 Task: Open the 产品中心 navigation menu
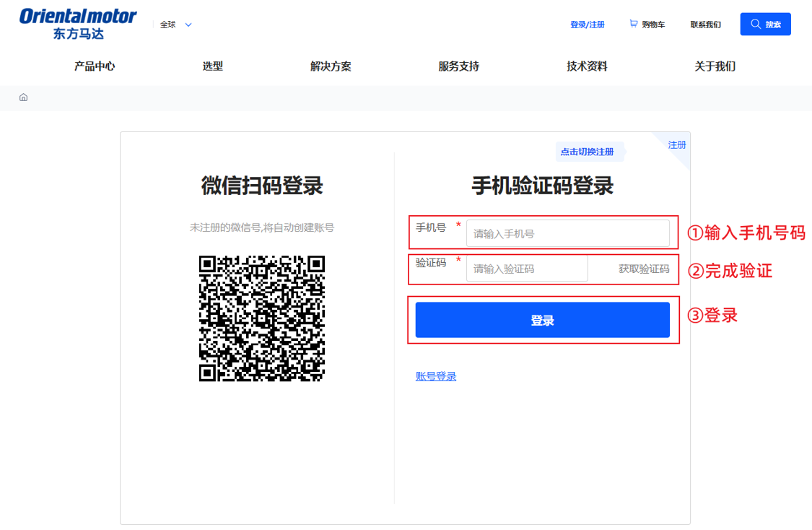94,66
